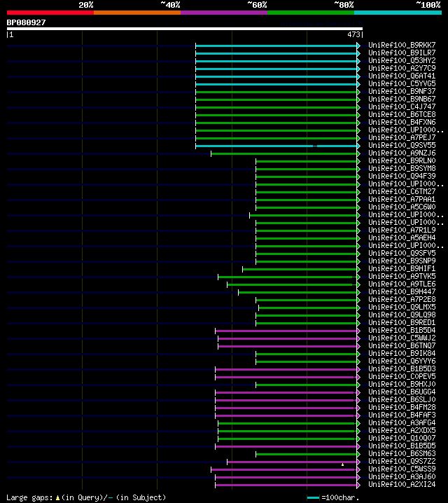Open the UniRef100_C4J747 hit
This screenshot has width=448, height=503.
402,106
